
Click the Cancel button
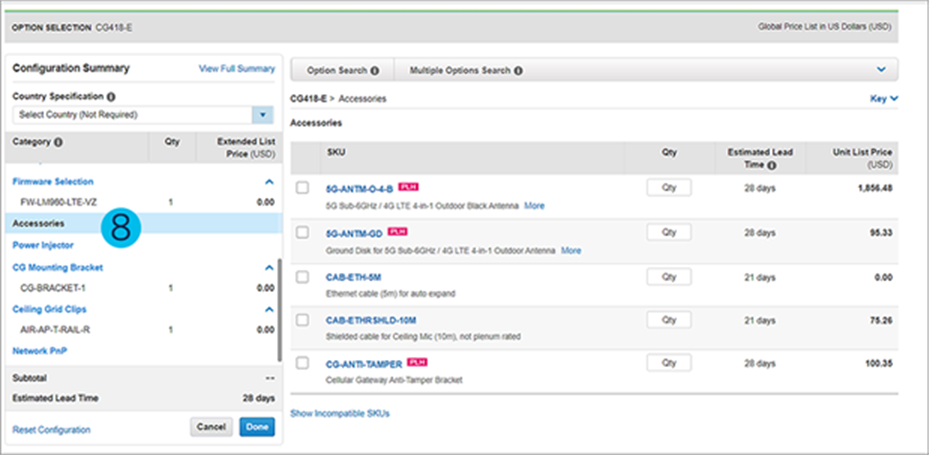(x=212, y=427)
